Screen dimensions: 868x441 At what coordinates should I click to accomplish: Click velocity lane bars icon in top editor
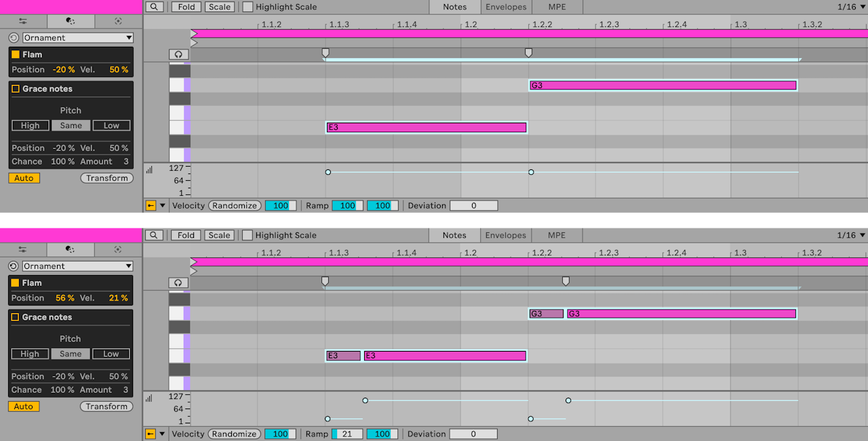pos(149,170)
